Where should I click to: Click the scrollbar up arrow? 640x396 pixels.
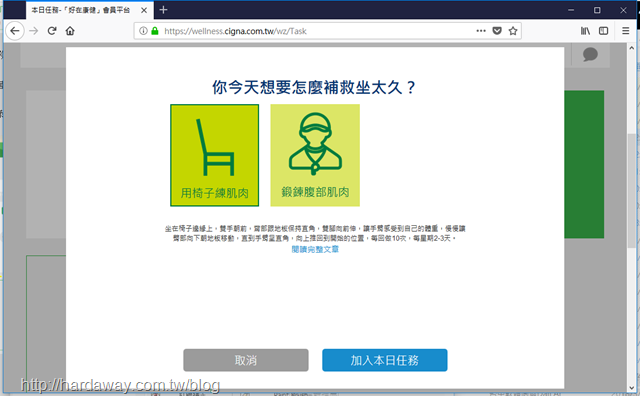[632, 48]
